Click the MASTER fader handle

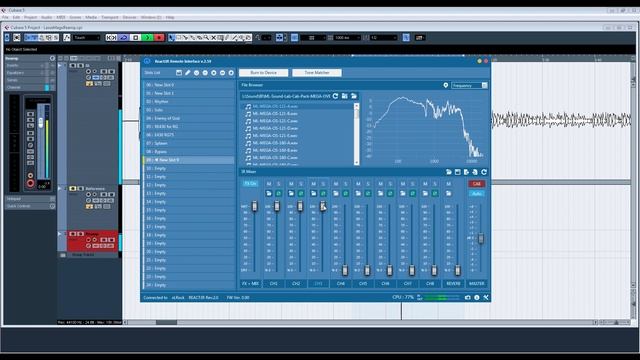click(481, 238)
